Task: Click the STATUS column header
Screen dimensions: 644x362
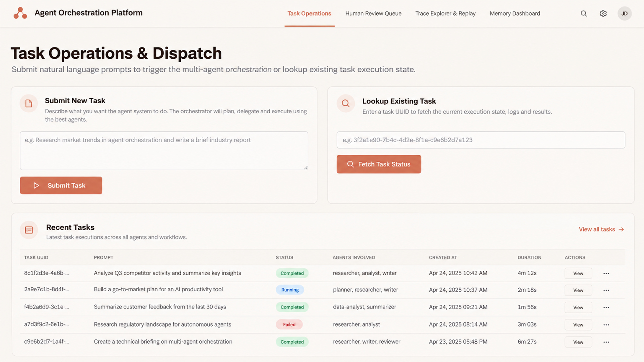Action: coord(285,257)
